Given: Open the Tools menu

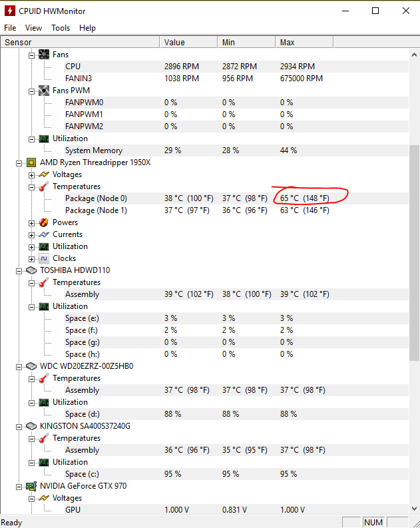Looking at the screenshot, I should 61,28.
